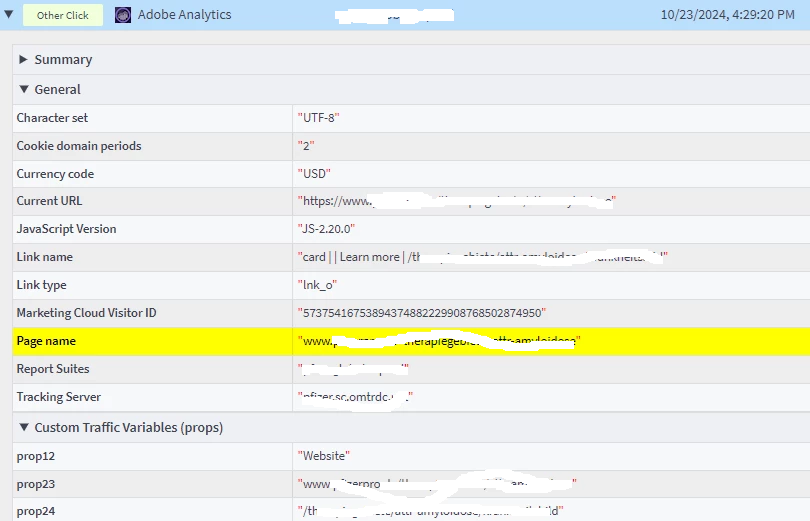Click the Currency code label

pyautogui.click(x=55, y=173)
